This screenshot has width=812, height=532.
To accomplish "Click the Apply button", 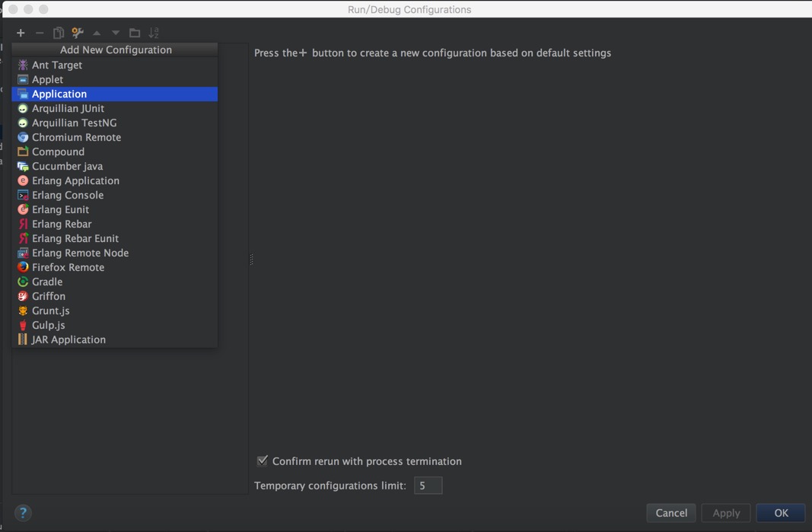I will point(726,513).
